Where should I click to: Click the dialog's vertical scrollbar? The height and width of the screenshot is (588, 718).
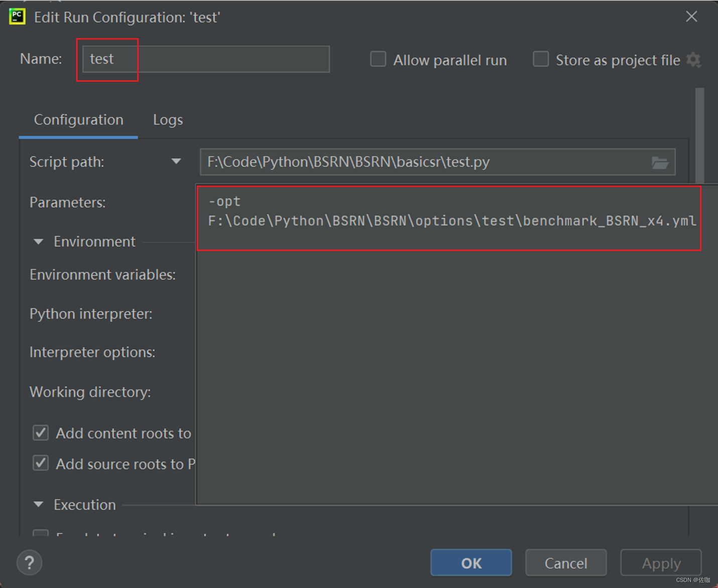pos(699,135)
